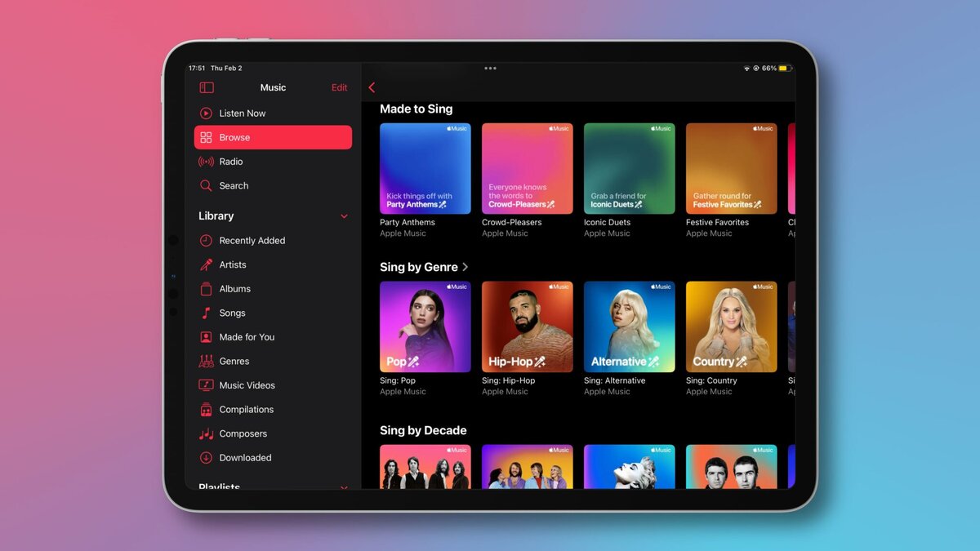Tap the Wi-Fi status icon
Screen dimensions: 980x551
click(x=746, y=69)
